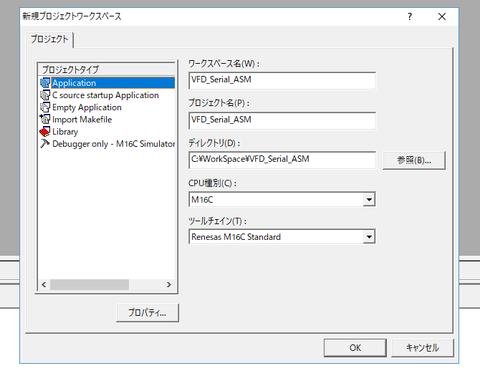
Task: Click the プロジェクト名 input field
Action: click(282, 120)
